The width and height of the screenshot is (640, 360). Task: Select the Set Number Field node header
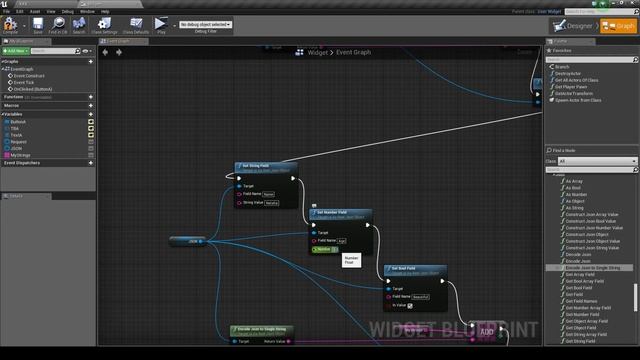click(x=340, y=214)
